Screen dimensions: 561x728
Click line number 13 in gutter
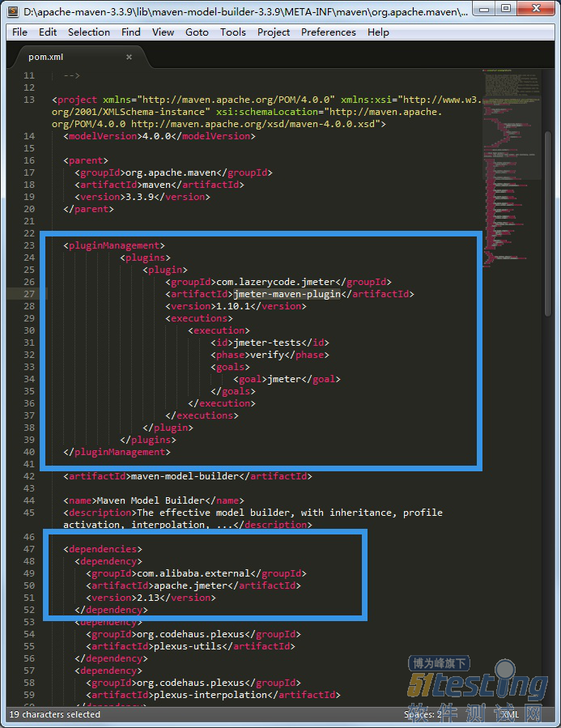point(29,100)
